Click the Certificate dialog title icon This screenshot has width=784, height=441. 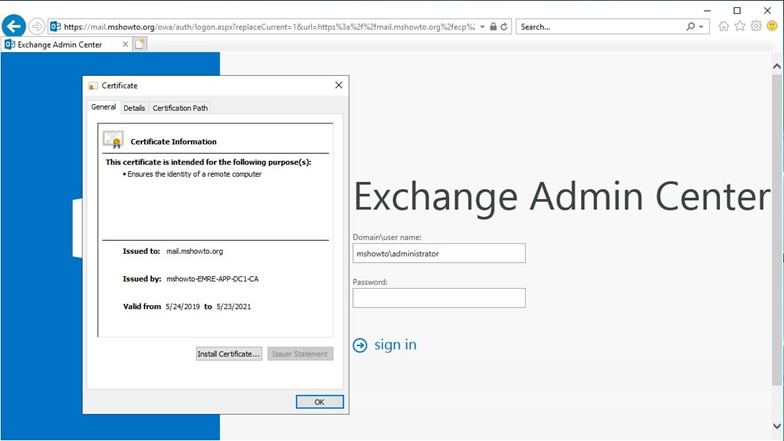[x=92, y=86]
